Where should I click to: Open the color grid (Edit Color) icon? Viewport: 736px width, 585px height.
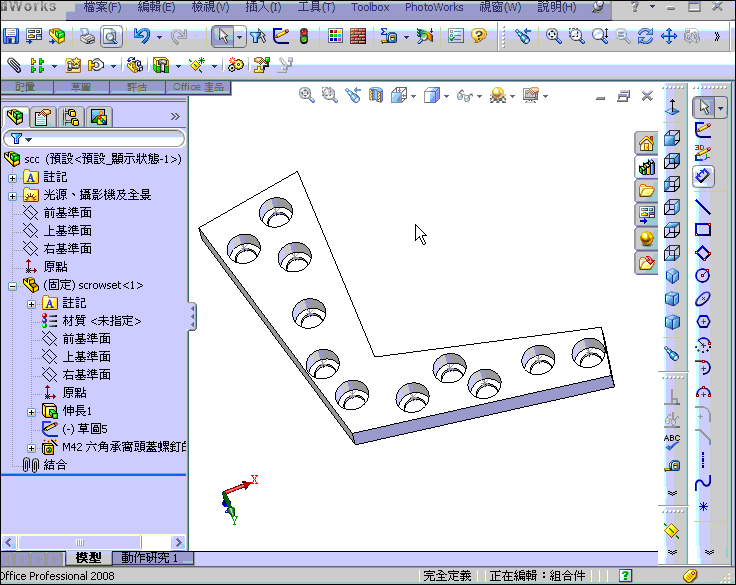335,36
